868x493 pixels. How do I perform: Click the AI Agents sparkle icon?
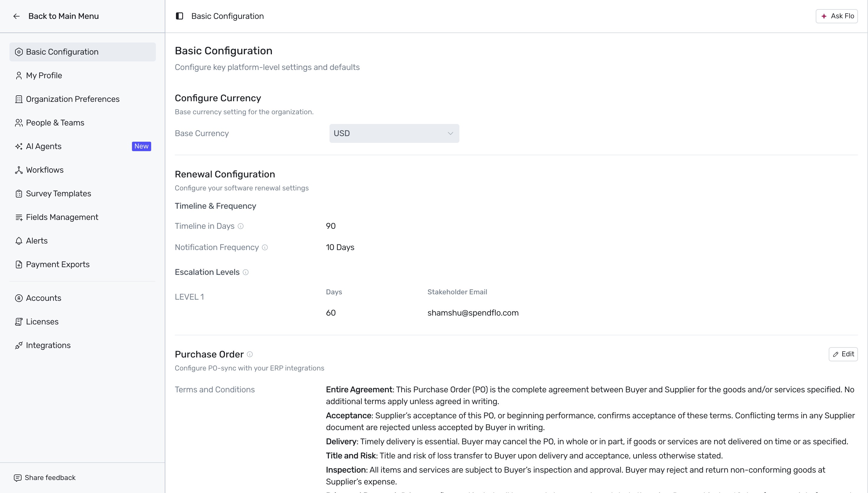pos(19,146)
